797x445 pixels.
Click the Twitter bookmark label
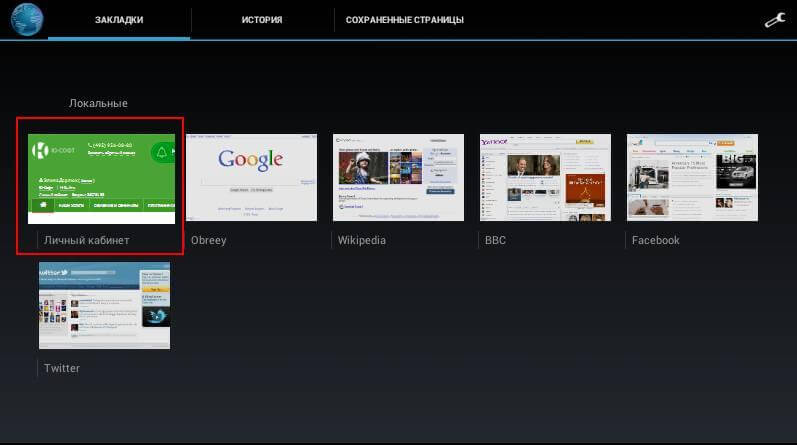tap(62, 368)
